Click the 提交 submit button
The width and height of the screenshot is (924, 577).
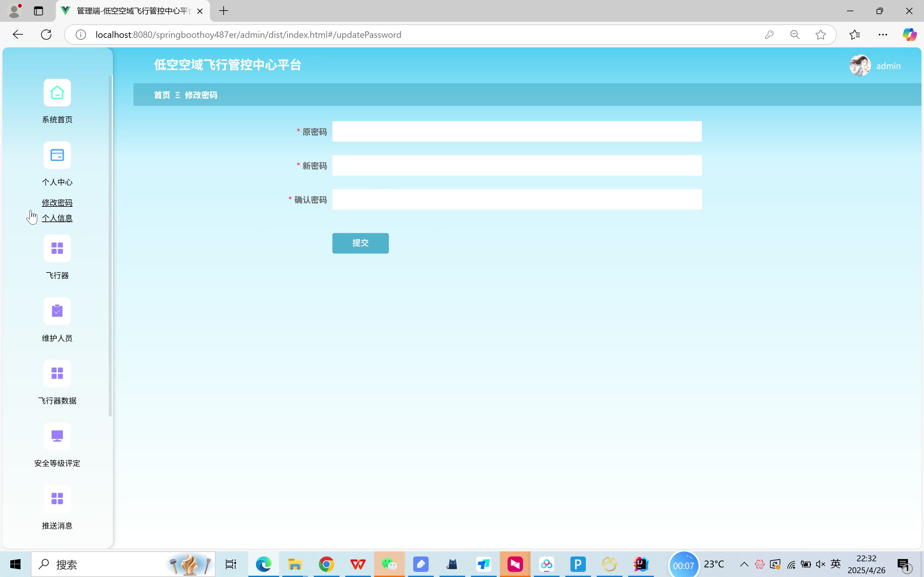[x=360, y=243]
